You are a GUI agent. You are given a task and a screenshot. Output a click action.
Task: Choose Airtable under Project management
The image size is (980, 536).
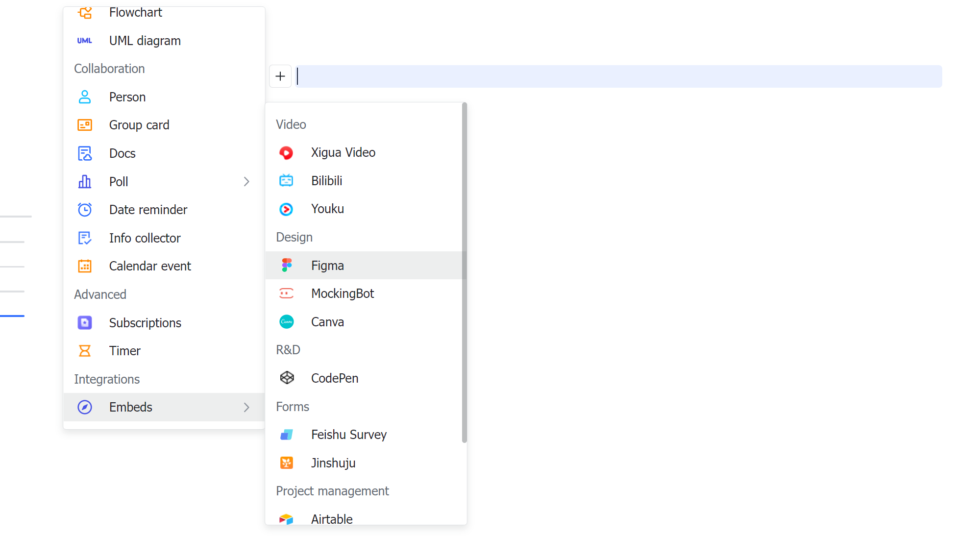point(332,519)
